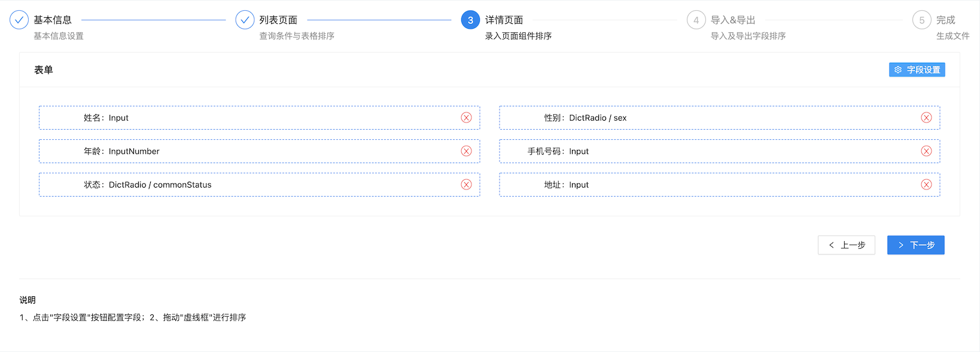Select the 详情页面 step title
Image resolution: width=980 pixels, height=352 pixels.
(x=504, y=20)
